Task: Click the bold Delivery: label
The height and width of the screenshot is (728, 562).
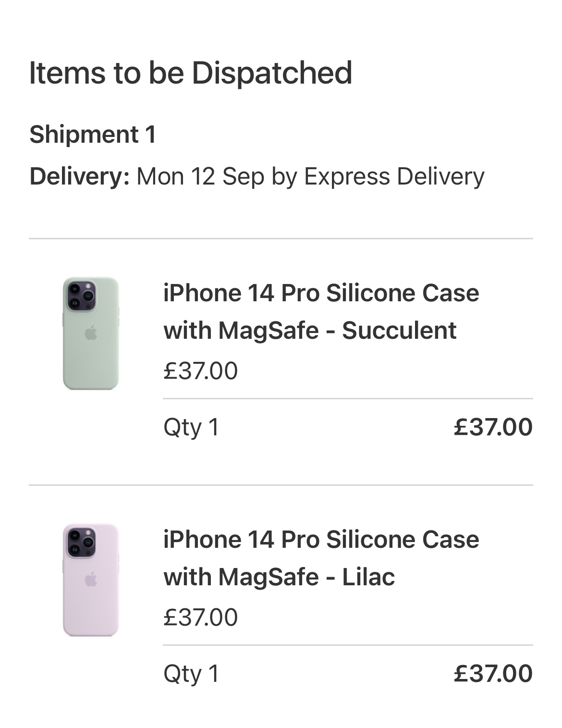Action: click(x=79, y=176)
